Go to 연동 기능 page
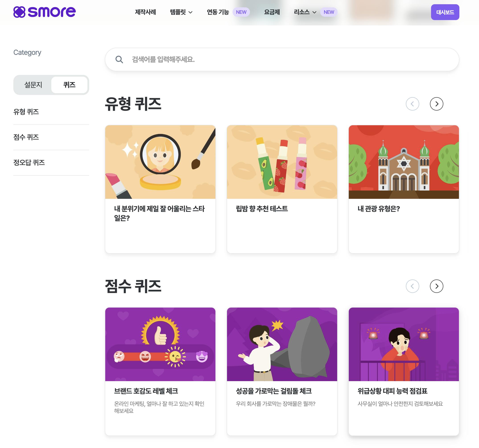The width and height of the screenshot is (479, 448). click(x=218, y=12)
